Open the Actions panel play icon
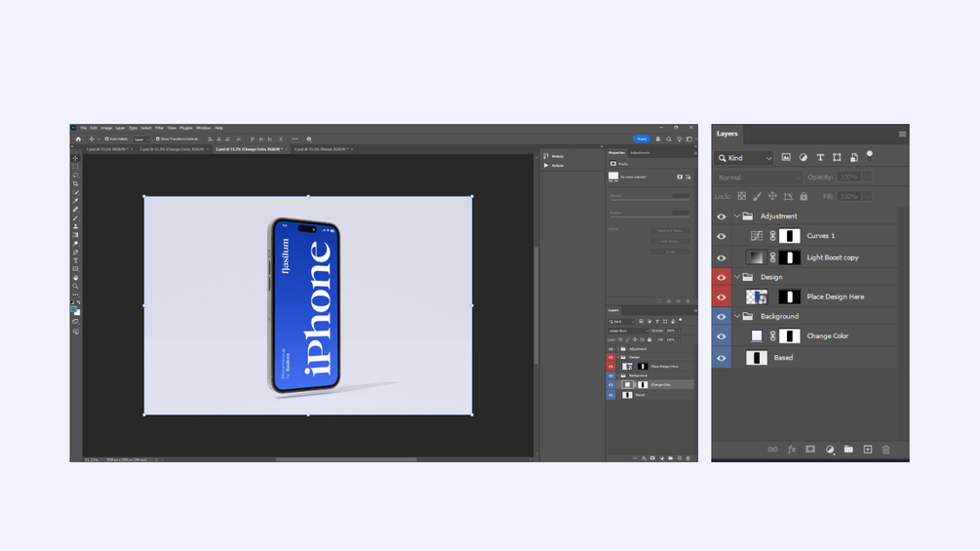The width and height of the screenshot is (980, 551). pyautogui.click(x=546, y=166)
